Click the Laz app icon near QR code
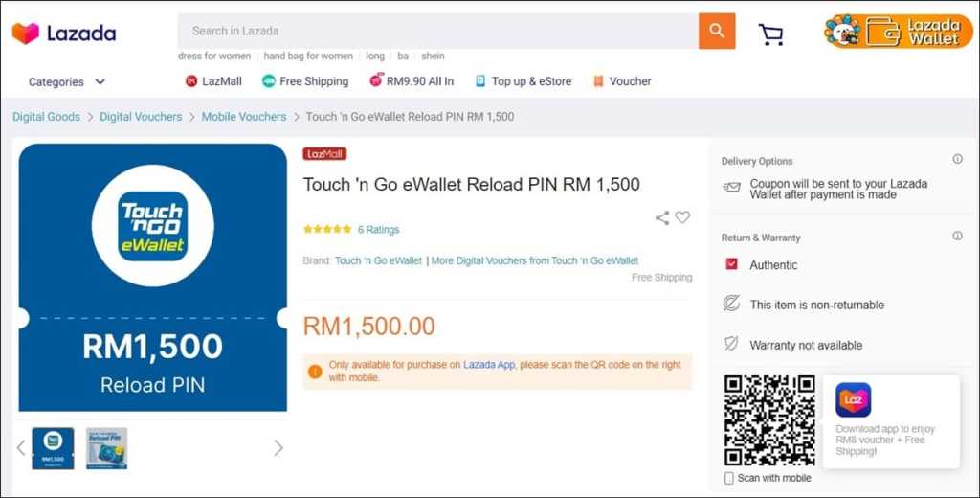980x498 pixels. (x=853, y=399)
